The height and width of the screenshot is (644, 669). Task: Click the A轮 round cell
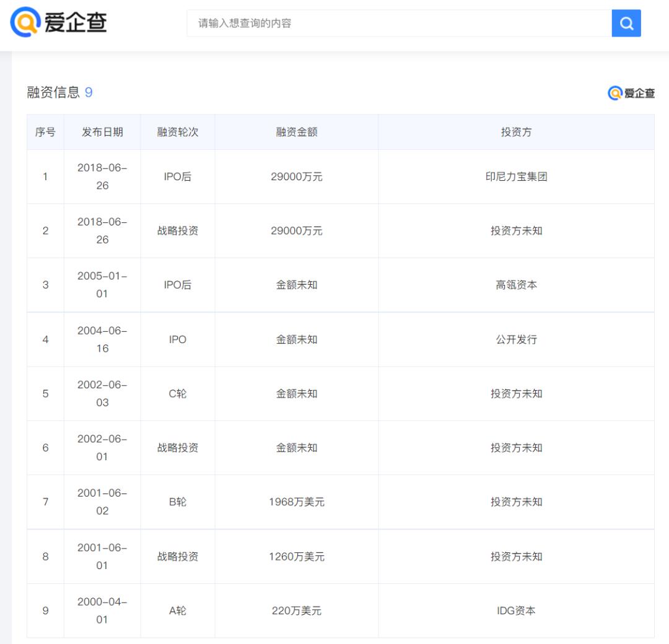(x=178, y=611)
